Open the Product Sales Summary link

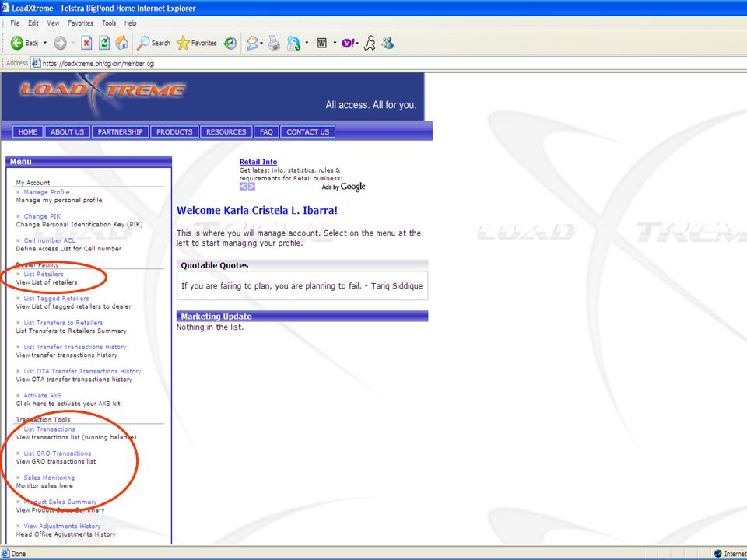pyautogui.click(x=60, y=502)
